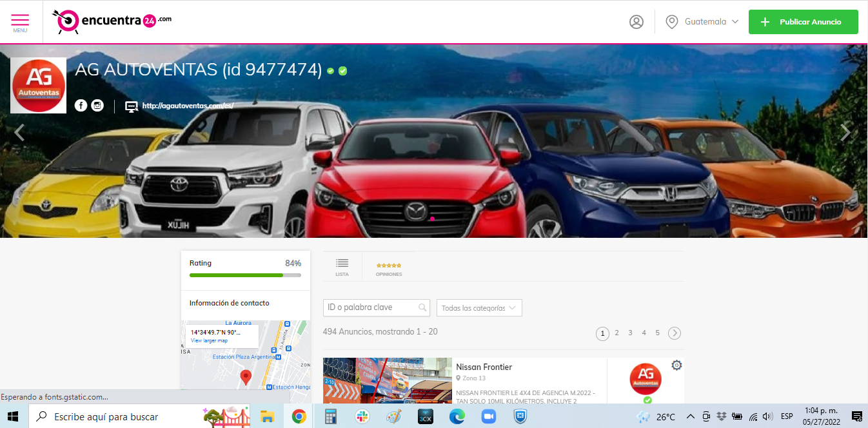868x428 pixels.
Task: Click the '494 Anuncios, mostrando 1 - 20' text
Action: click(x=380, y=332)
